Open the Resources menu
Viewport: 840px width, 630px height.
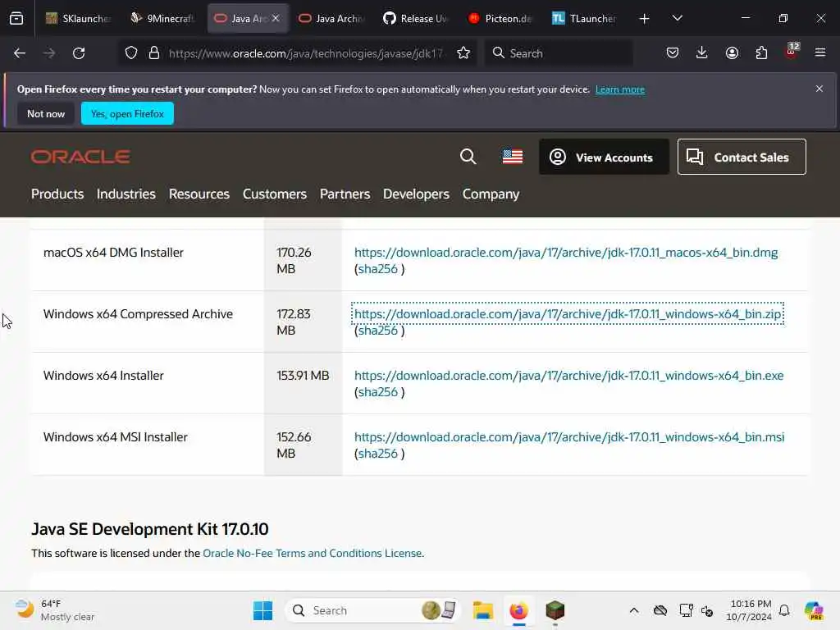pos(199,194)
